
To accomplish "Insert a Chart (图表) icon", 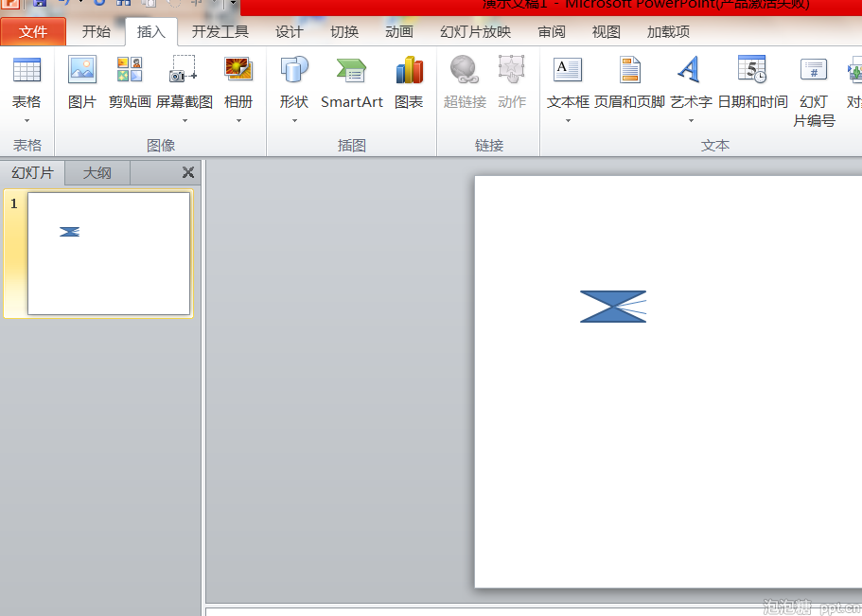I will click(409, 71).
